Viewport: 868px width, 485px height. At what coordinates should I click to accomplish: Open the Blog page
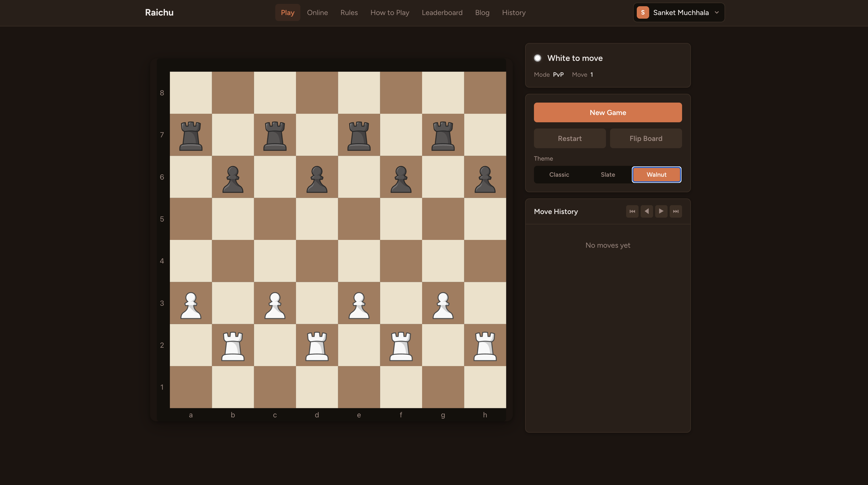[x=482, y=12]
